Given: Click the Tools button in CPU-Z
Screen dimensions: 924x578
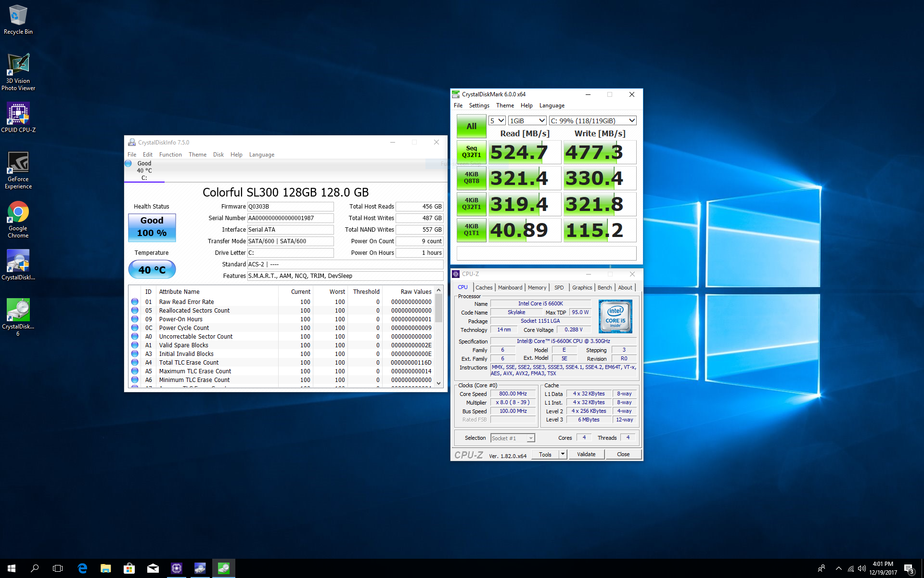Looking at the screenshot, I should pyautogui.click(x=545, y=454).
